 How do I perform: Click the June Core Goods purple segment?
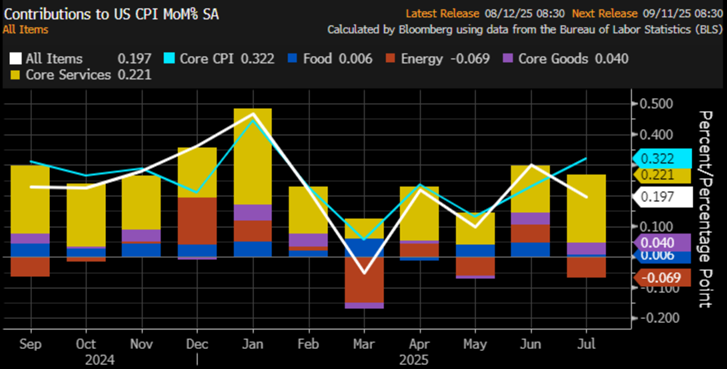pyautogui.click(x=531, y=219)
